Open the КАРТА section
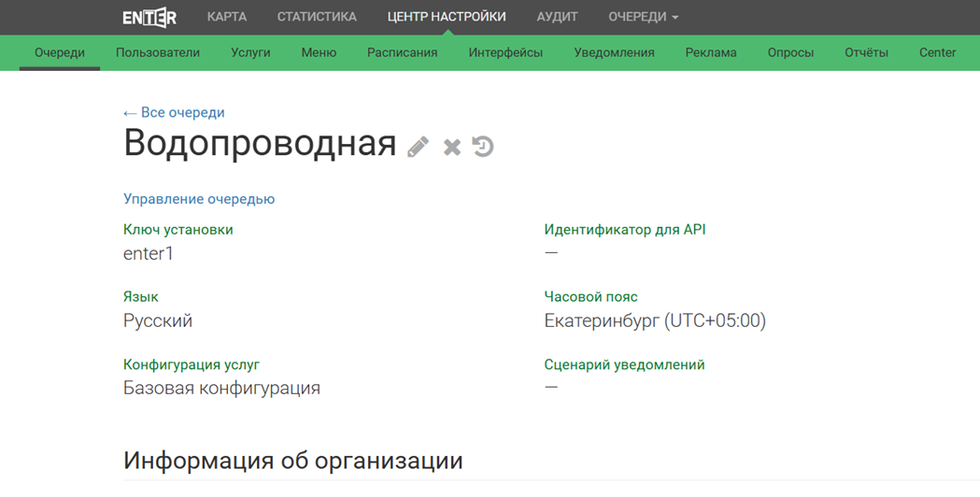This screenshot has height=497, width=980. coord(227,17)
